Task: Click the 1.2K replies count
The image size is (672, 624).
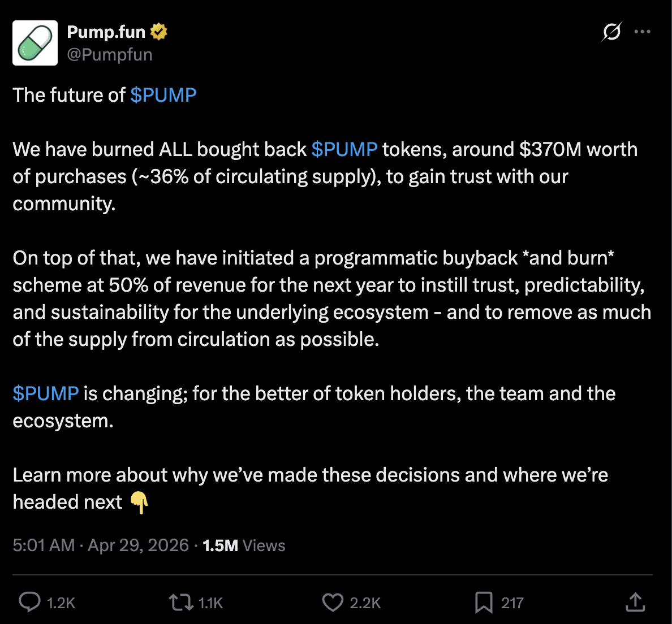Action: 61,603
